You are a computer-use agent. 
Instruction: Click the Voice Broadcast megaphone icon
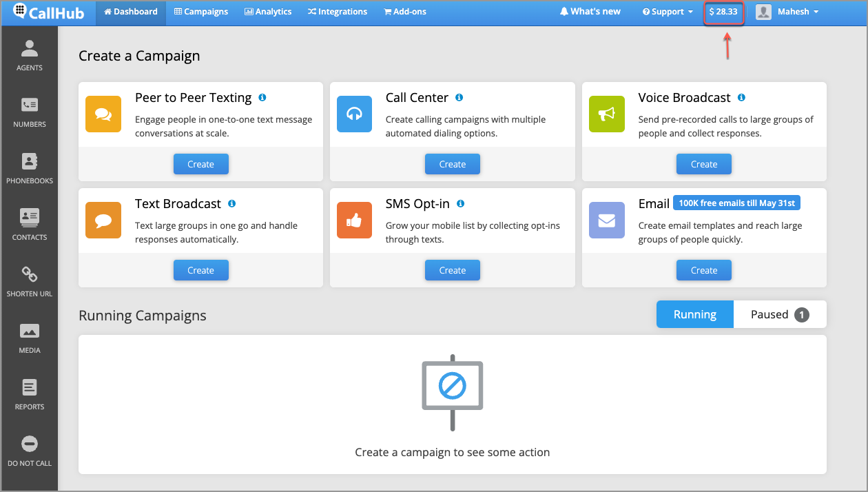606,114
